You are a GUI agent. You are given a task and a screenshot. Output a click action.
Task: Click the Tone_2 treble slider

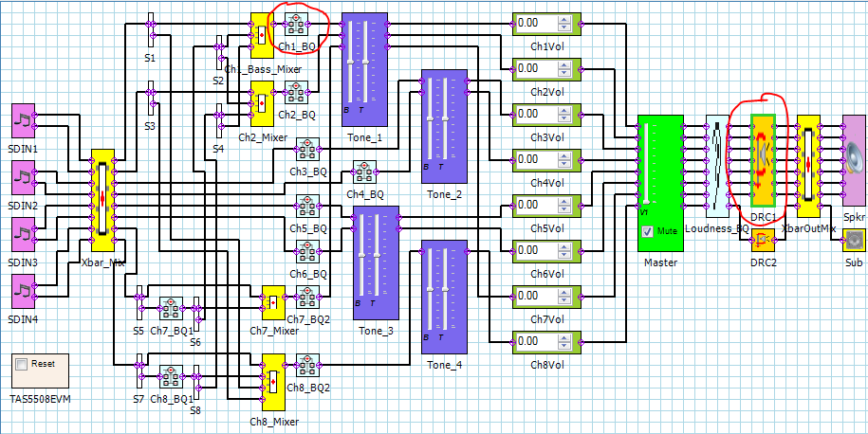click(x=445, y=118)
